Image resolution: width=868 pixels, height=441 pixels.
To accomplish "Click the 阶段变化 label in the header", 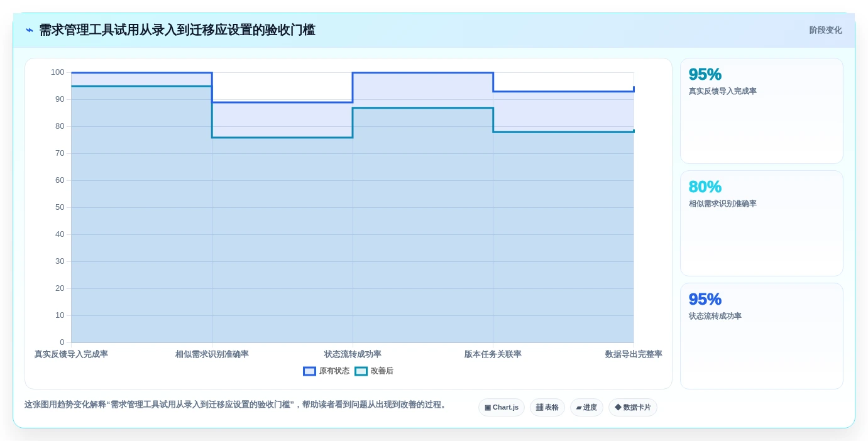I will [825, 30].
